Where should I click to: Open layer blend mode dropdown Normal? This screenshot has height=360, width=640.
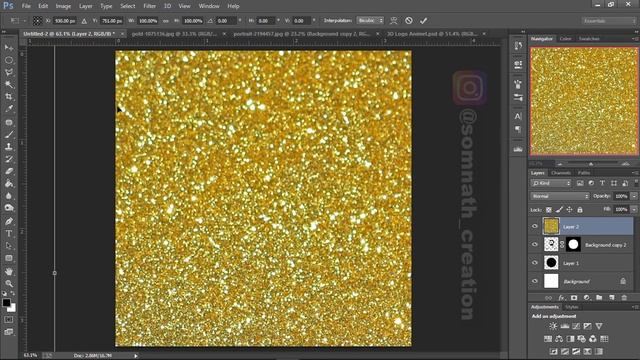560,196
